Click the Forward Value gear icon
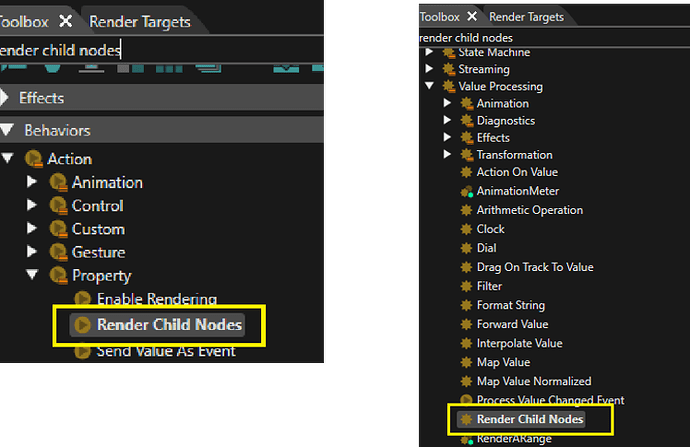 point(466,324)
